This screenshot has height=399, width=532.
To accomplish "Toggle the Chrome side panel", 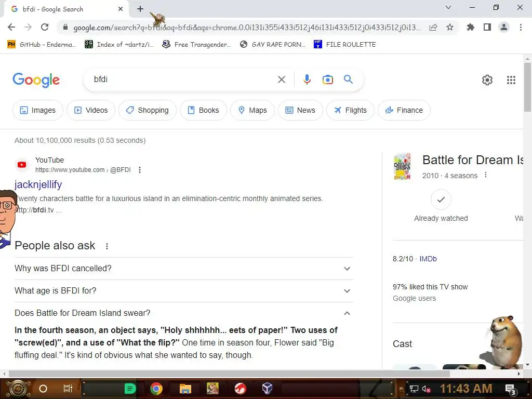I will (x=487, y=27).
